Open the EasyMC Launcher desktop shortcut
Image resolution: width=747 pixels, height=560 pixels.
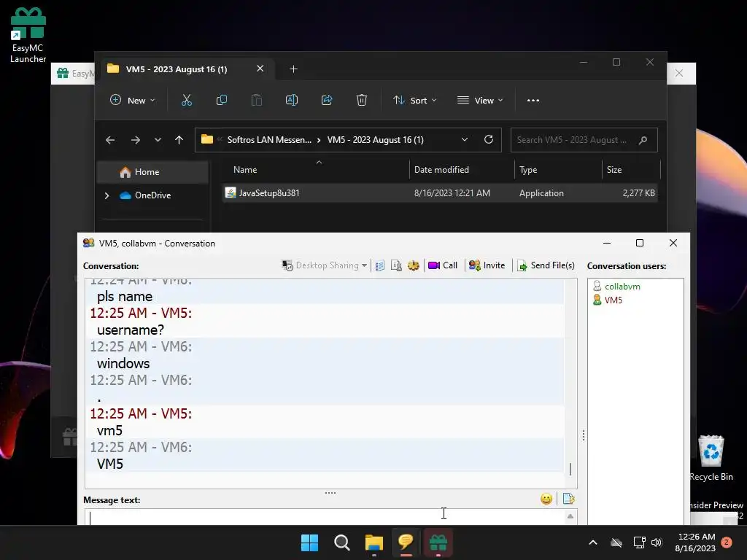click(28, 35)
